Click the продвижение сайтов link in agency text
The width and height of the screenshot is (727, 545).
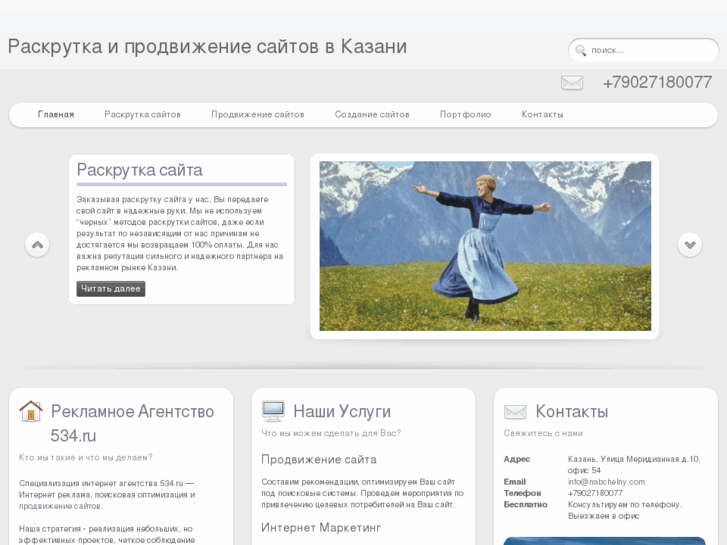[61, 506]
